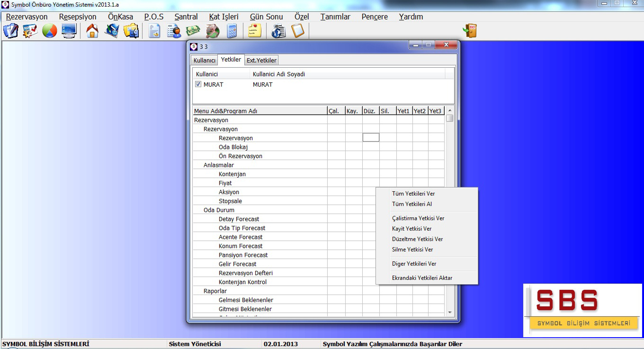Select Kayit Yetkisi Ver menu entry
644x349 pixels.
coord(427,229)
